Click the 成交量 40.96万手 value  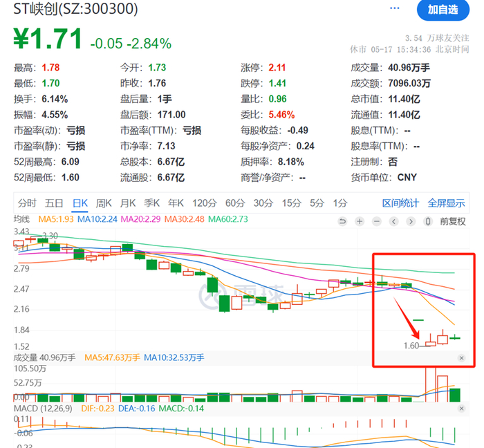tap(409, 68)
